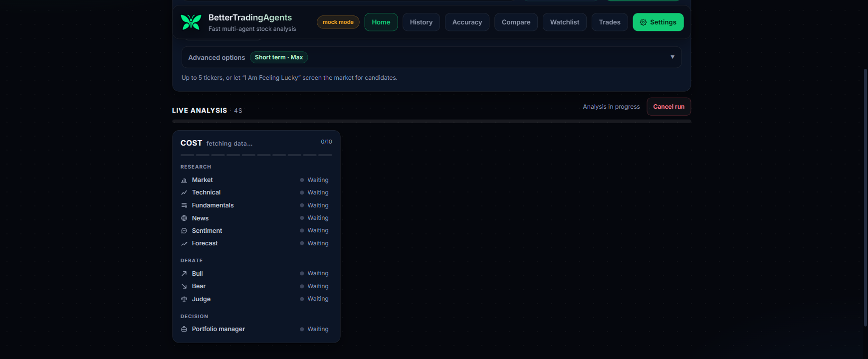Screen dimensions: 868x359
Task: Click the Forecast agent label
Action: click(x=205, y=243)
